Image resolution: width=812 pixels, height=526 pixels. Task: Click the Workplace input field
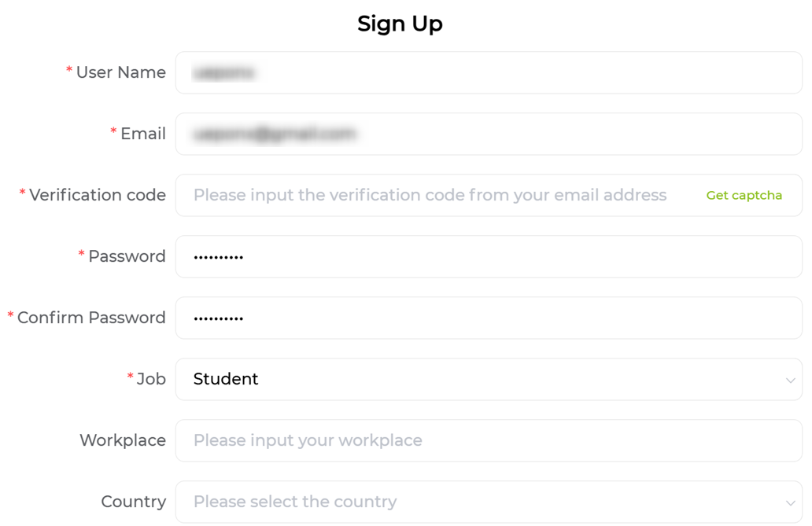click(489, 440)
